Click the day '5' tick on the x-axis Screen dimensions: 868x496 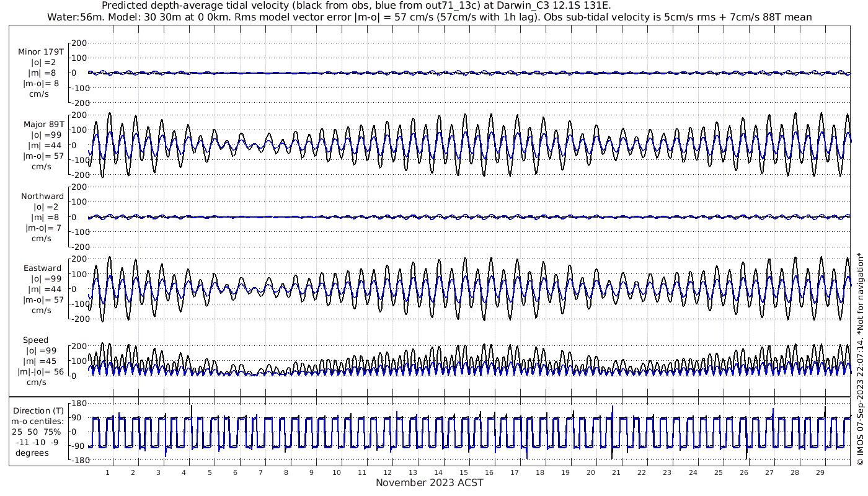pyautogui.click(x=210, y=472)
